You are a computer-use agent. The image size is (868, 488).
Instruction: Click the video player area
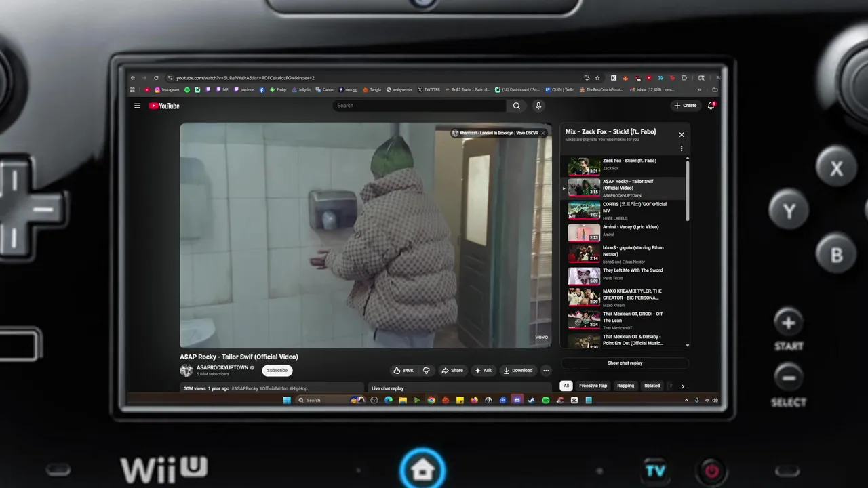coord(366,235)
